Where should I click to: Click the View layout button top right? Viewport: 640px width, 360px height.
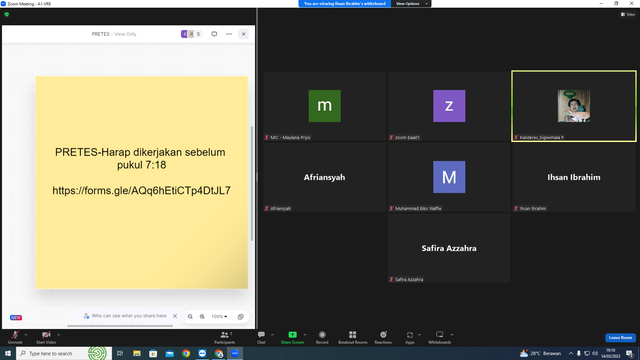(x=628, y=14)
